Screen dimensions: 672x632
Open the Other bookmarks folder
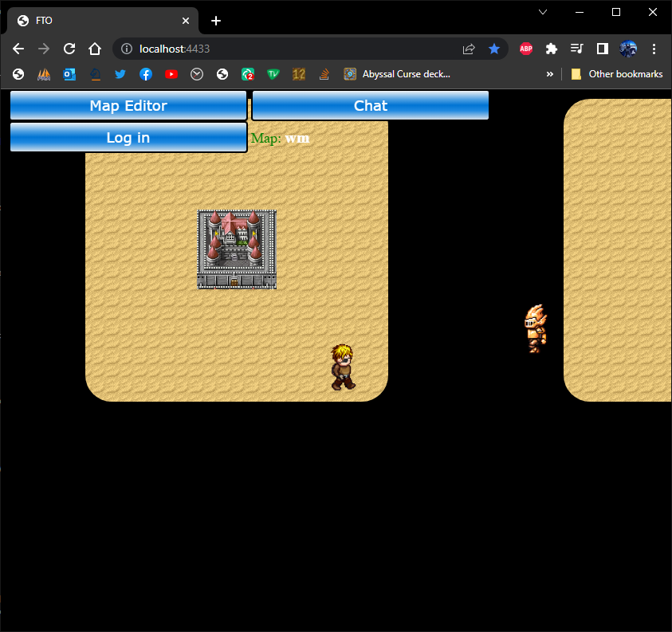tap(617, 74)
